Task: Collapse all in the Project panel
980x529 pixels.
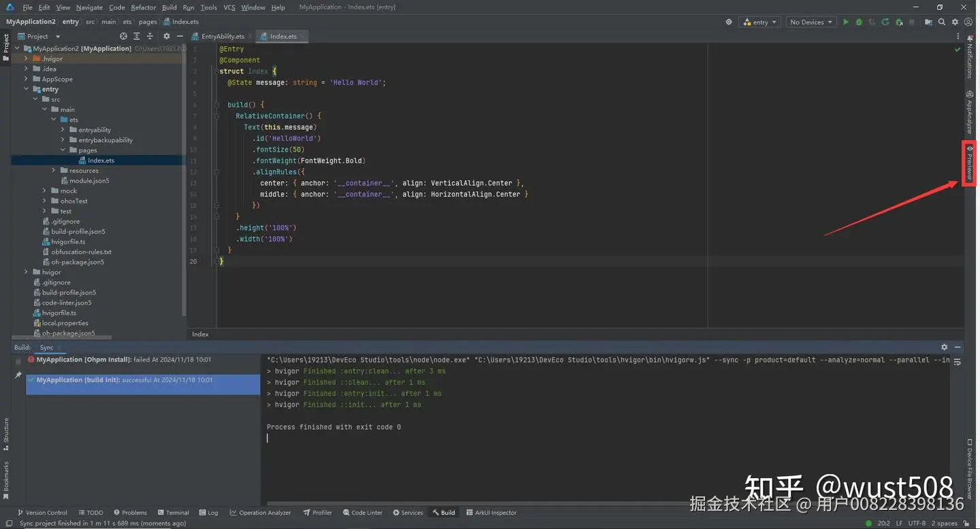Action: [x=150, y=36]
